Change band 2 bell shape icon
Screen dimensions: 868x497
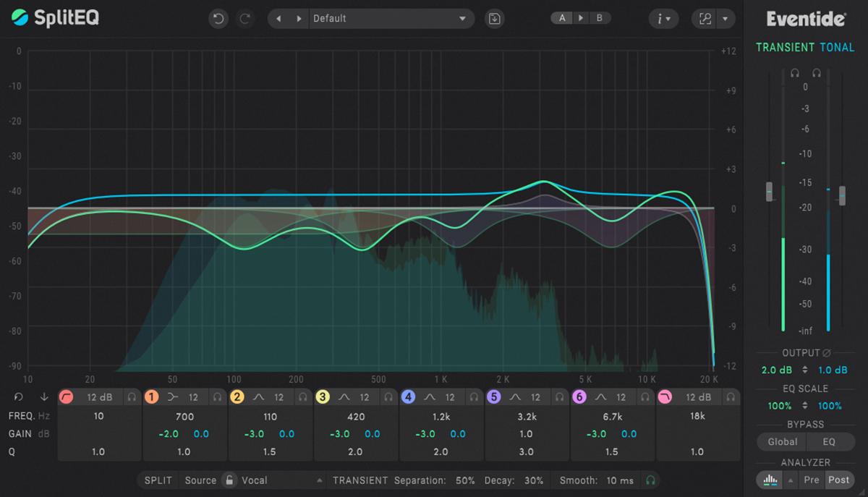pos(258,397)
